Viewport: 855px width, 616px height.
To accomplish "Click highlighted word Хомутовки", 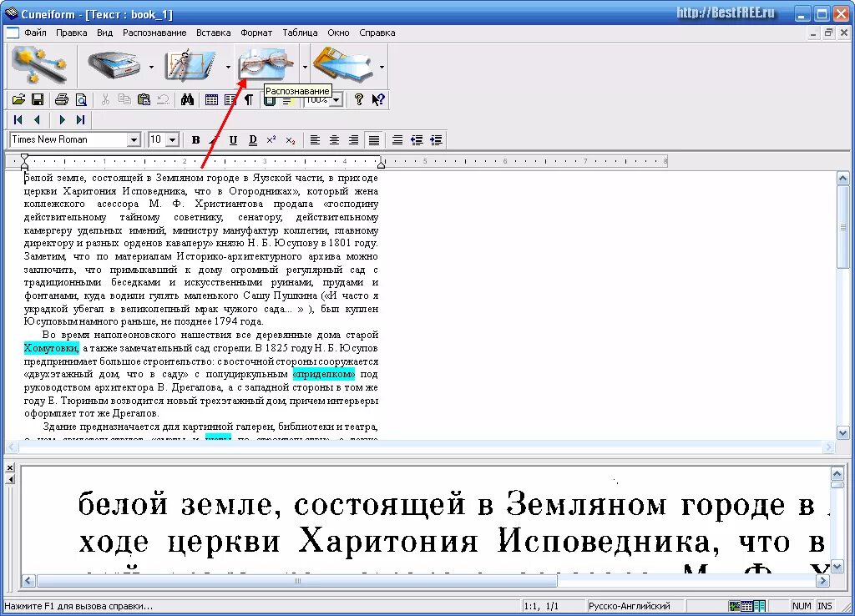I will click(51, 348).
